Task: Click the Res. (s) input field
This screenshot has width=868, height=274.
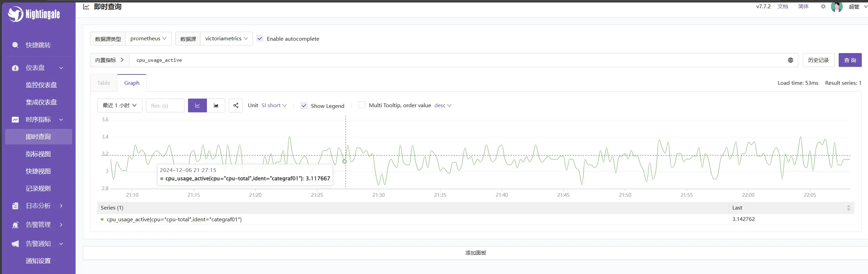Action: click(x=165, y=105)
